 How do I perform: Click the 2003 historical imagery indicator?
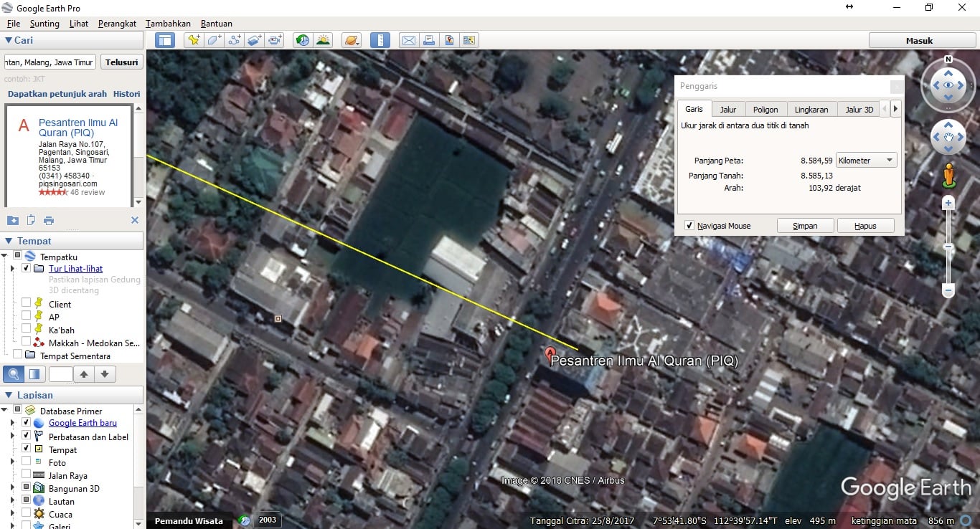tap(267, 520)
